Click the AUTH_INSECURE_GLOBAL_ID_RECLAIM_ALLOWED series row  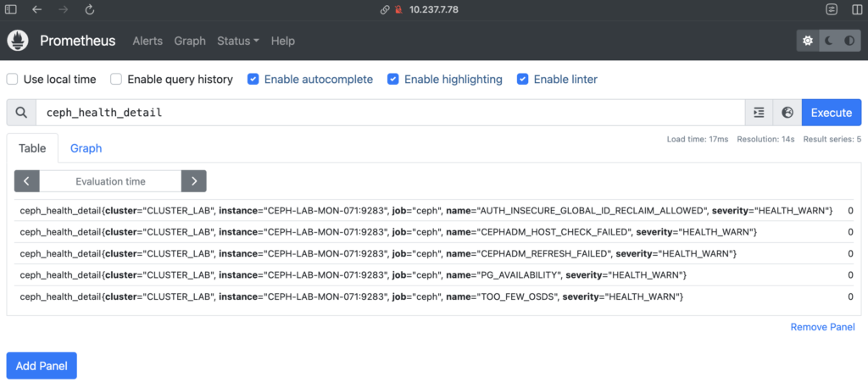[433, 211]
